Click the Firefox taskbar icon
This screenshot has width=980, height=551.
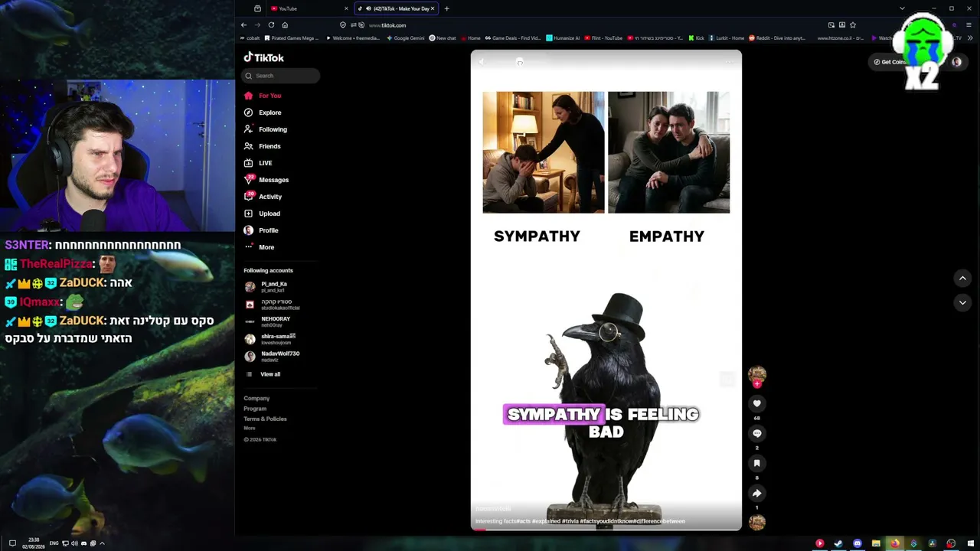pos(894,543)
